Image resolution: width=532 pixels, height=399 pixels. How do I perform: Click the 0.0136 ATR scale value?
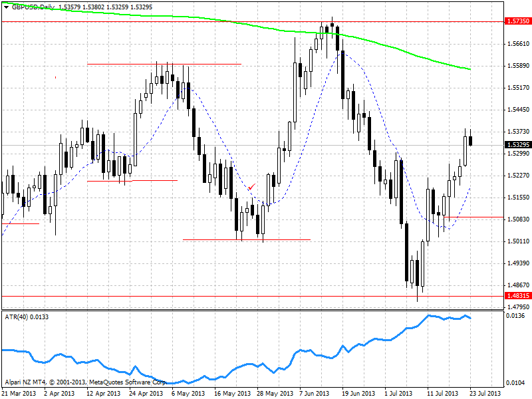tap(515, 316)
